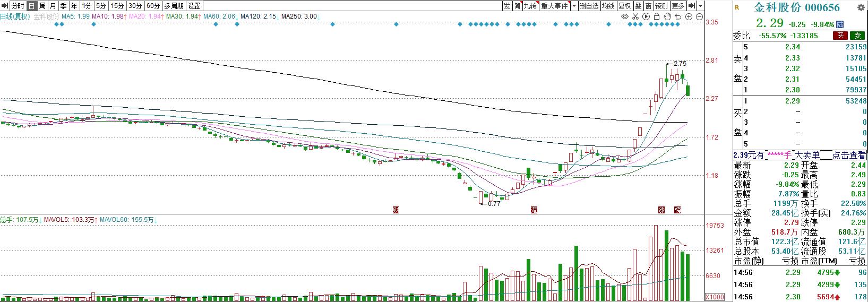Expand the dropdown arrow right of 更多
Screen dimensions: 868x302
pyautogui.click(x=701, y=6)
